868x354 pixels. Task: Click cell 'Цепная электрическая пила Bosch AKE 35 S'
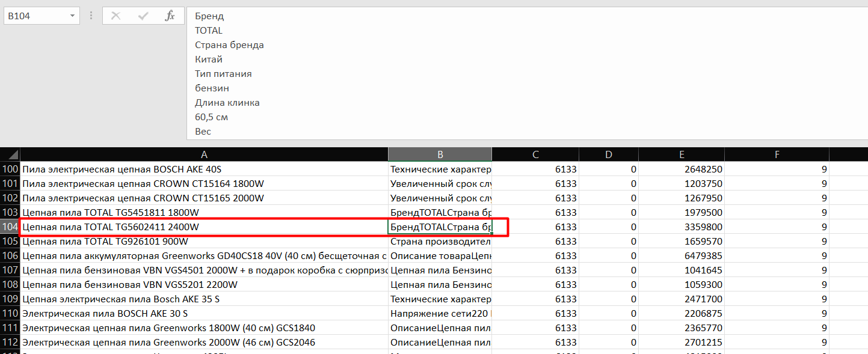click(x=204, y=299)
